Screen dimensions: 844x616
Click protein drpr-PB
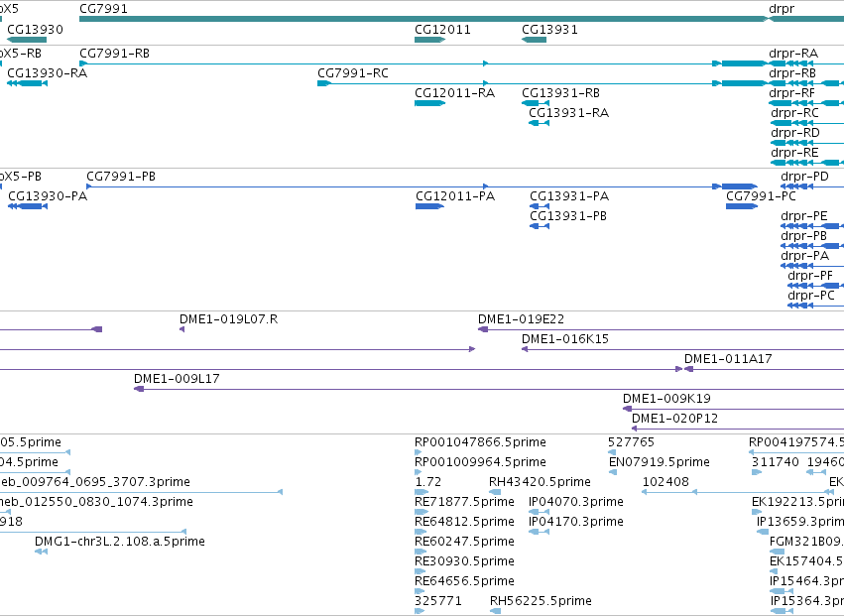[812, 247]
